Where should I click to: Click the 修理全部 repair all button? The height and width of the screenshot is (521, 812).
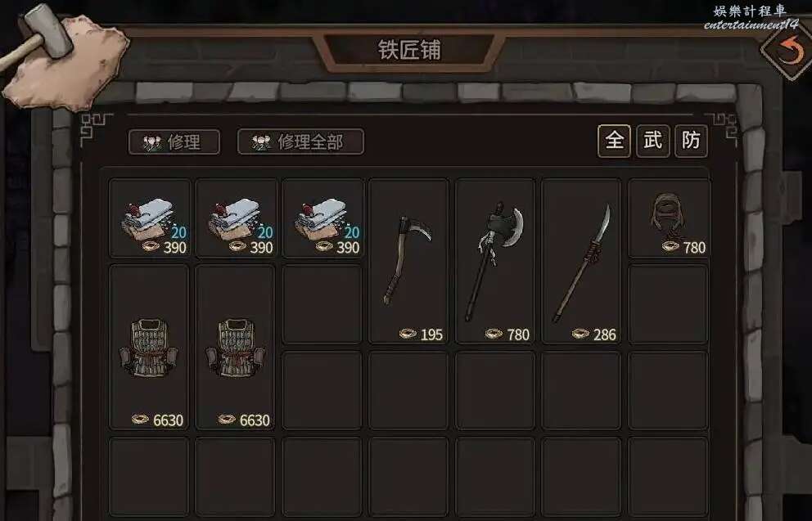coord(300,141)
